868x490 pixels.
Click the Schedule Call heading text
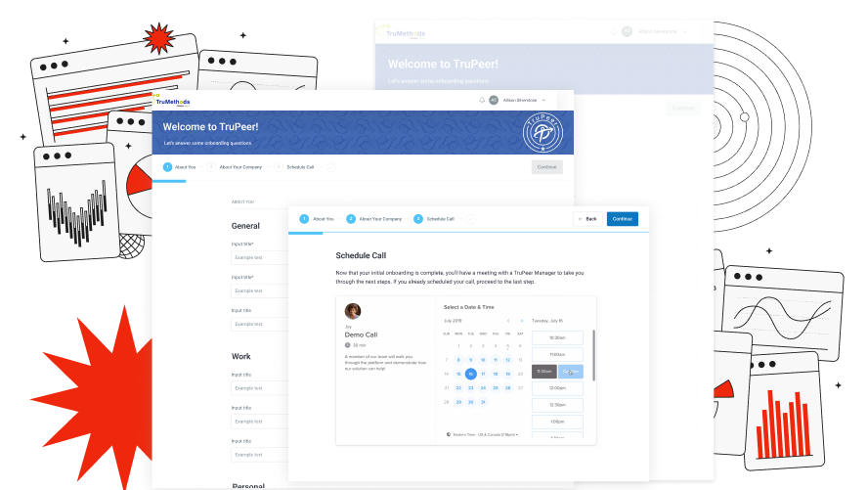[x=361, y=255]
